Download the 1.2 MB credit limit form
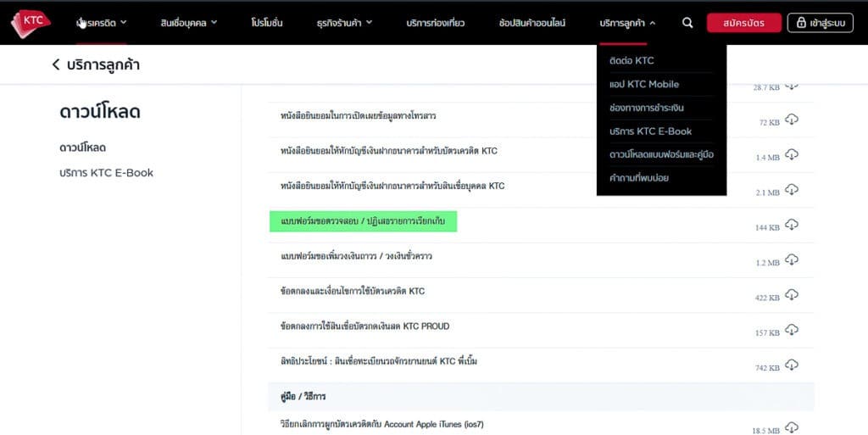The image size is (868, 435). (x=792, y=259)
